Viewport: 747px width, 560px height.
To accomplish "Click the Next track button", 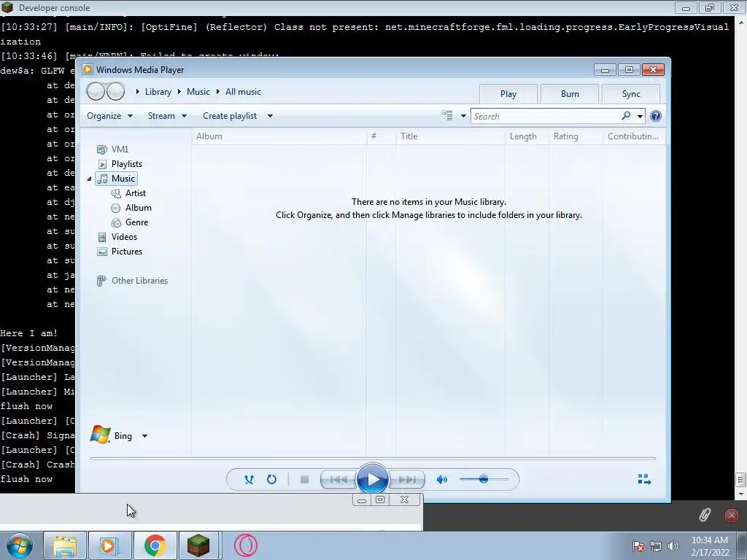I will [407, 480].
